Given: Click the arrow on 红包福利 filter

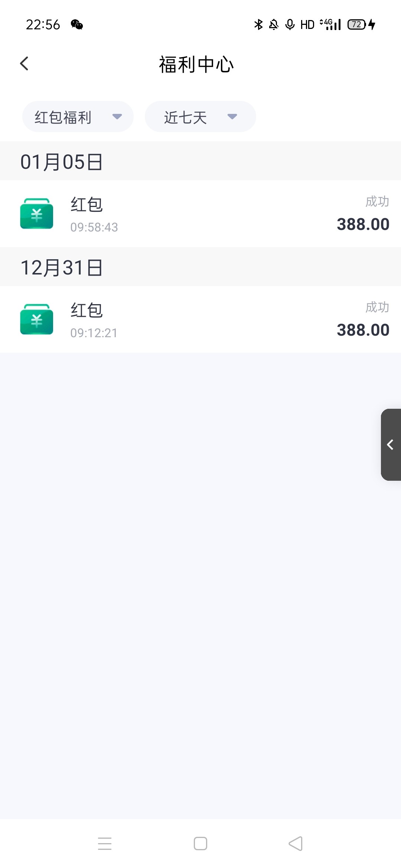Looking at the screenshot, I should pyautogui.click(x=117, y=117).
